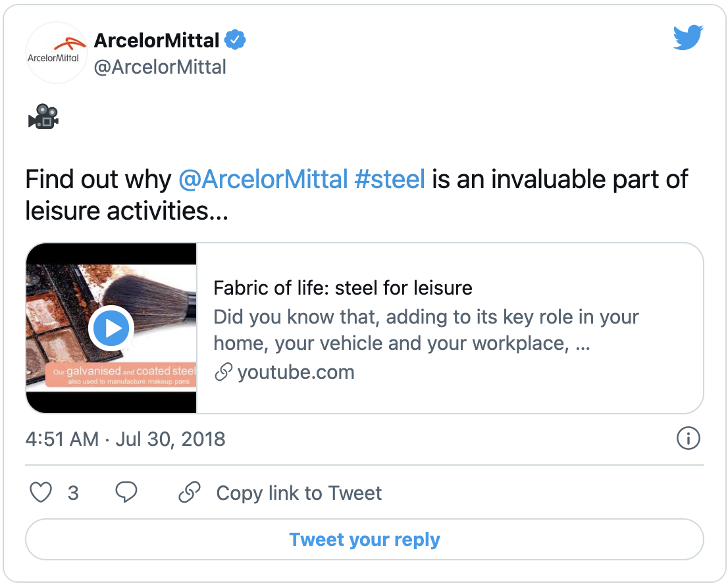Open the ArcelorMittal profile avatar
The height and width of the screenshot is (588, 728).
coord(56,53)
